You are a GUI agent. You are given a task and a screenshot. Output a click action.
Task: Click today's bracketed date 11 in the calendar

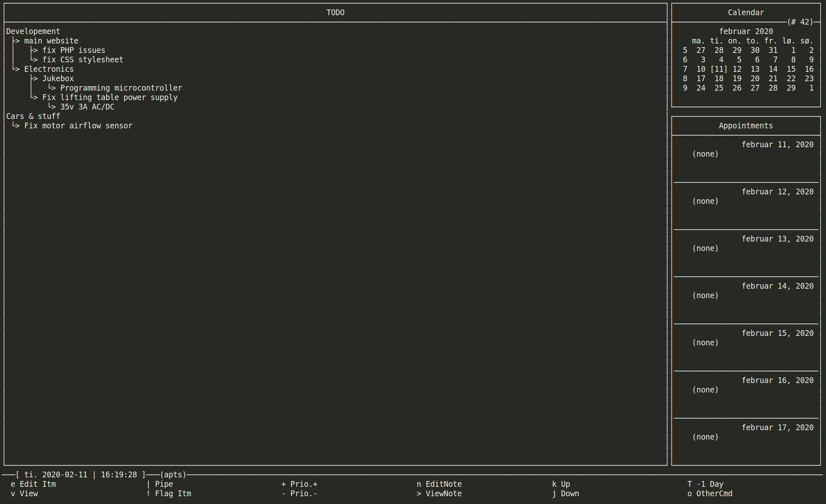(x=719, y=69)
